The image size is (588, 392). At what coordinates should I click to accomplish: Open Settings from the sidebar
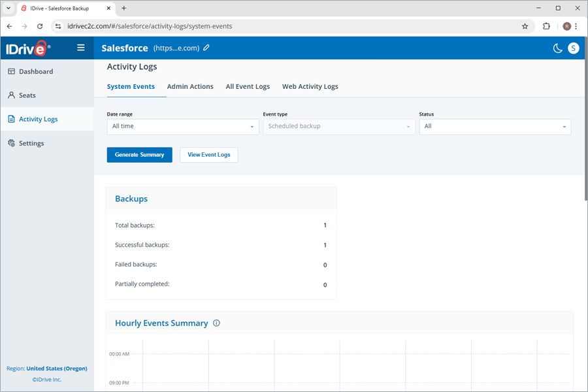click(31, 143)
